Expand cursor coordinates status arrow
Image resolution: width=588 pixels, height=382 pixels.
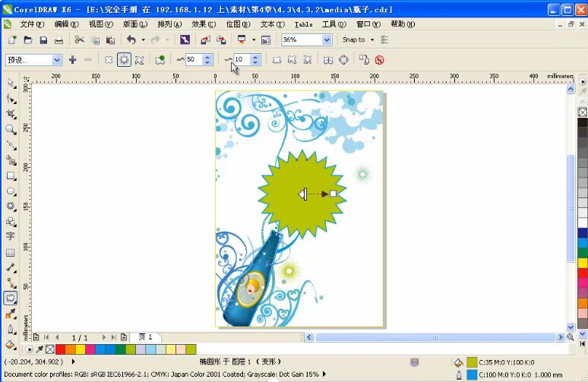click(x=73, y=361)
